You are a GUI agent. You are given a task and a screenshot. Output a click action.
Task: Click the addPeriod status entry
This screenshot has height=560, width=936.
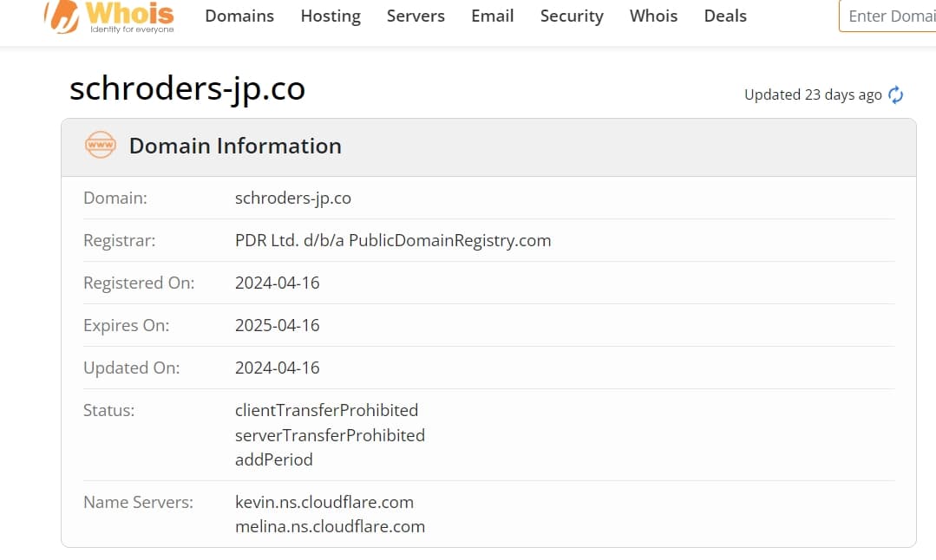(x=274, y=459)
